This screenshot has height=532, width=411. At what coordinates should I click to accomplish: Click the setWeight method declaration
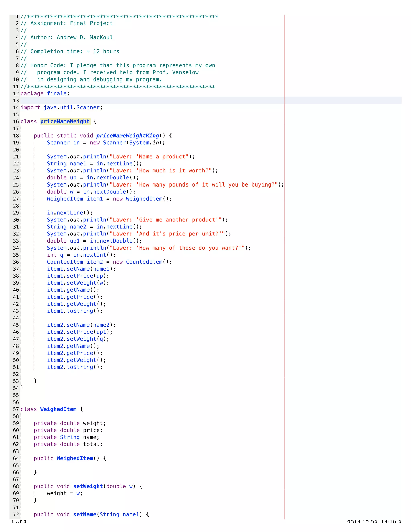pyautogui.click(x=88, y=486)
